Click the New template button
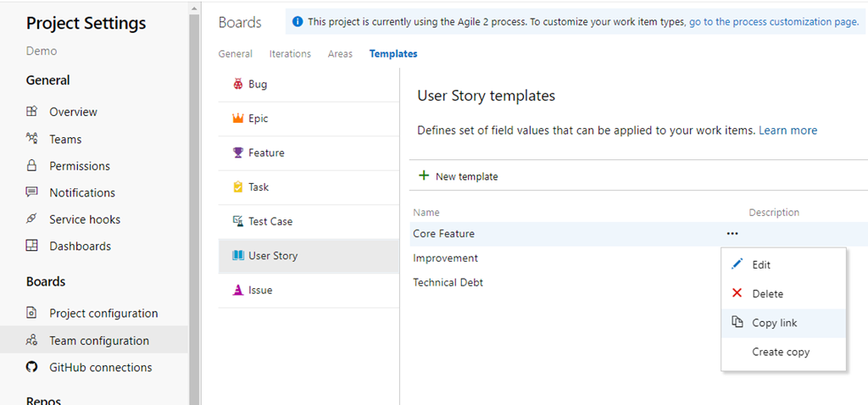This screenshot has height=405, width=868. tap(459, 176)
